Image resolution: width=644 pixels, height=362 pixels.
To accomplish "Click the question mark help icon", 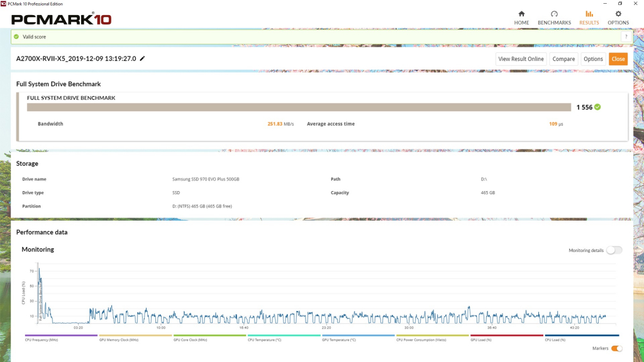I will click(x=626, y=37).
